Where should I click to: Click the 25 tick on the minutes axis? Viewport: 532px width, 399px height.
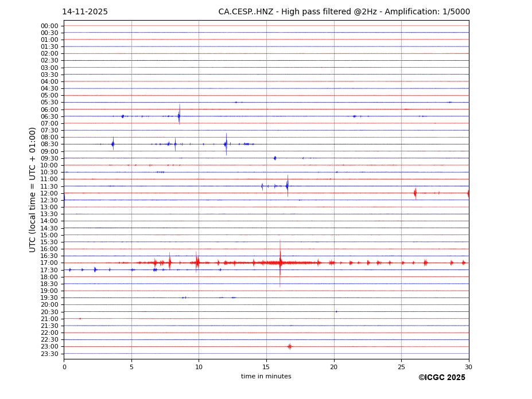401,367
